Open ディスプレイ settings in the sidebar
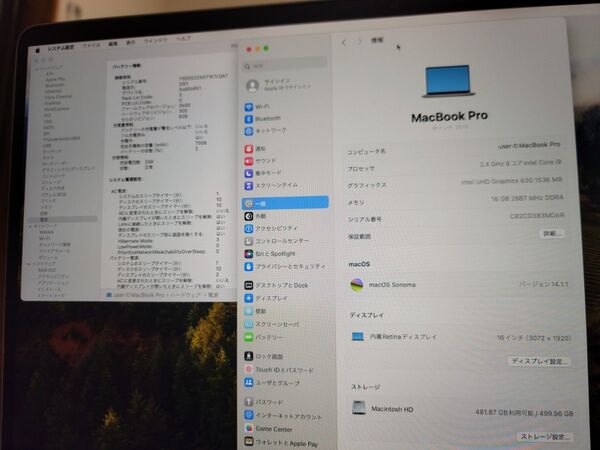The width and height of the screenshot is (600, 450). [x=266, y=298]
